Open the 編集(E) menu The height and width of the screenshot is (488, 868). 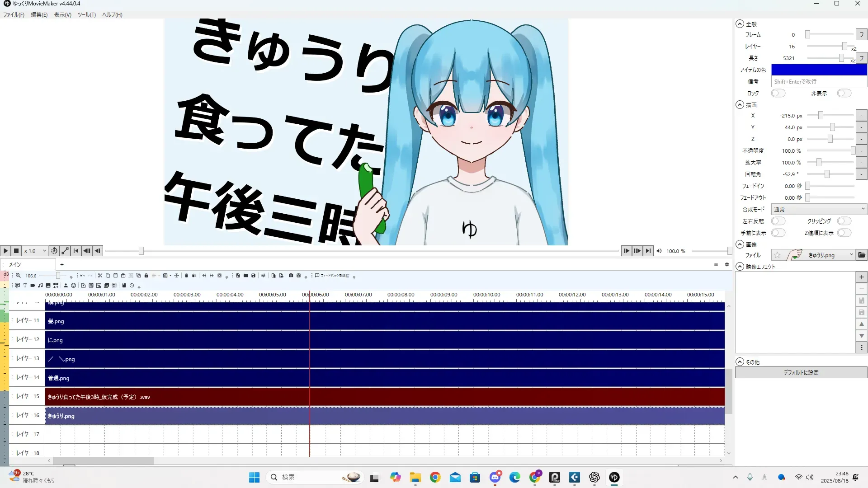coord(39,15)
